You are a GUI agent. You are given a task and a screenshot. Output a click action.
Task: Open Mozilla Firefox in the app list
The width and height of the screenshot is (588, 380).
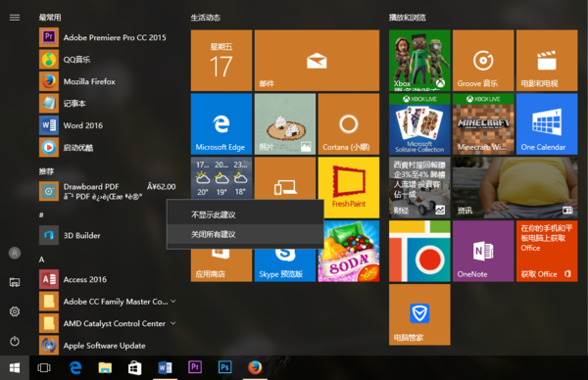[107, 81]
